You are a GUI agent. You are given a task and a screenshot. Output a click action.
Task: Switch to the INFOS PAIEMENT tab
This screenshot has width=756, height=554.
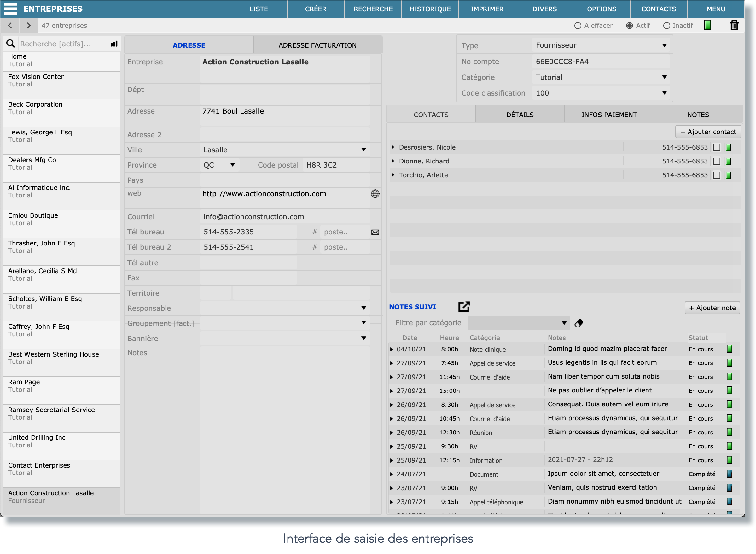pos(609,115)
